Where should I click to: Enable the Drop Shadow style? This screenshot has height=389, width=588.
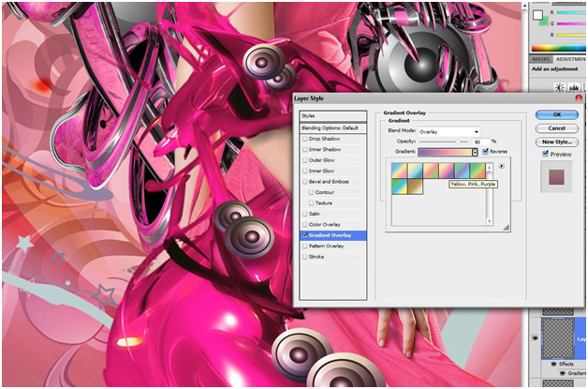305,139
